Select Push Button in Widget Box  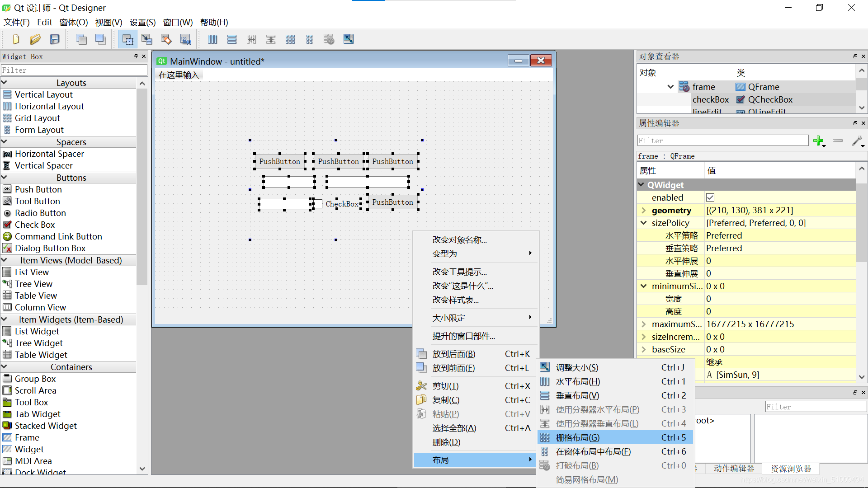pos(38,189)
